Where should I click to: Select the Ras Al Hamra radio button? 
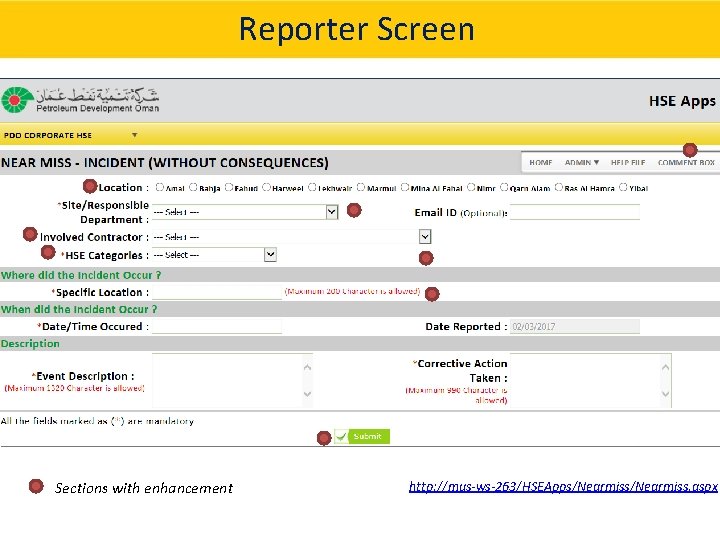pos(559,187)
